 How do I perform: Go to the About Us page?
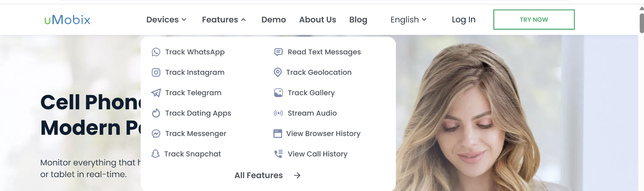[318, 20]
